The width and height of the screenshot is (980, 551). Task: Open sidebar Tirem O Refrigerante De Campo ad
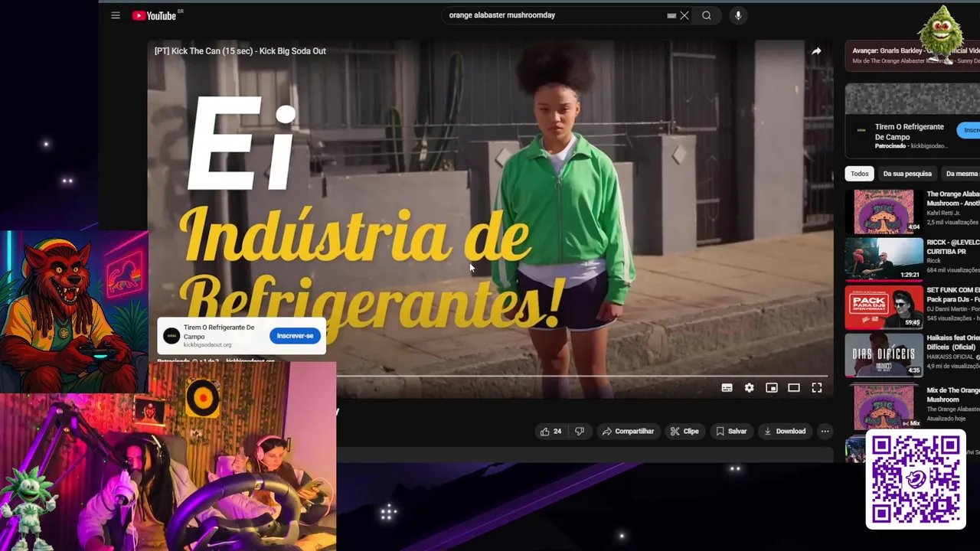[910, 132]
